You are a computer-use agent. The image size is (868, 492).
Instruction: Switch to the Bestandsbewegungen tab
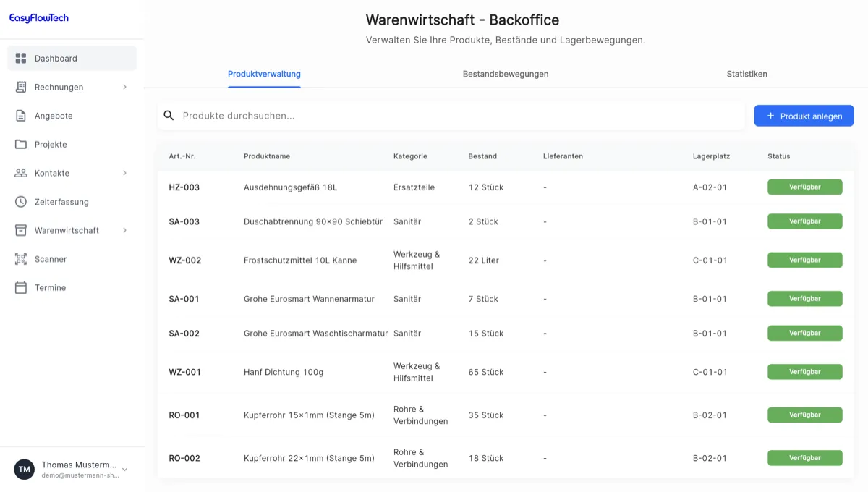pos(506,74)
